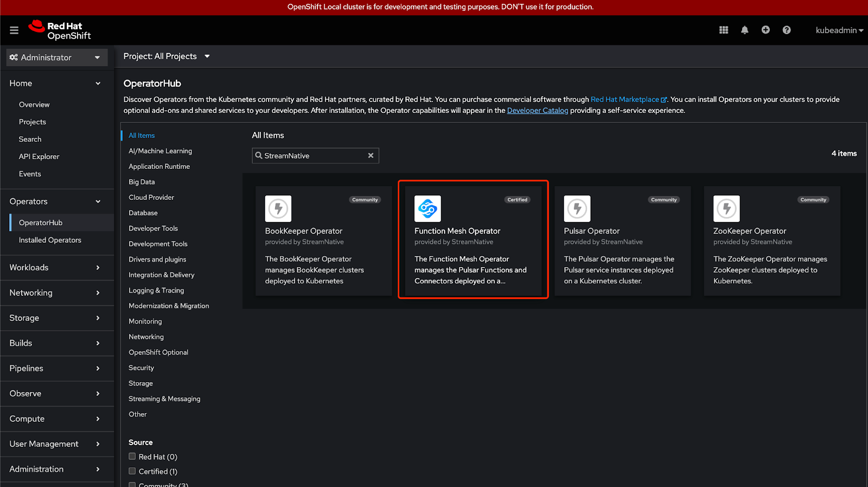This screenshot has width=868, height=487.
Task: Toggle the hamburger navigation menu
Action: (x=14, y=30)
